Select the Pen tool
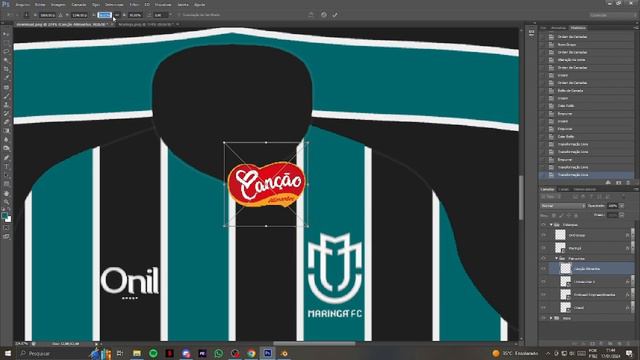 click(6, 158)
